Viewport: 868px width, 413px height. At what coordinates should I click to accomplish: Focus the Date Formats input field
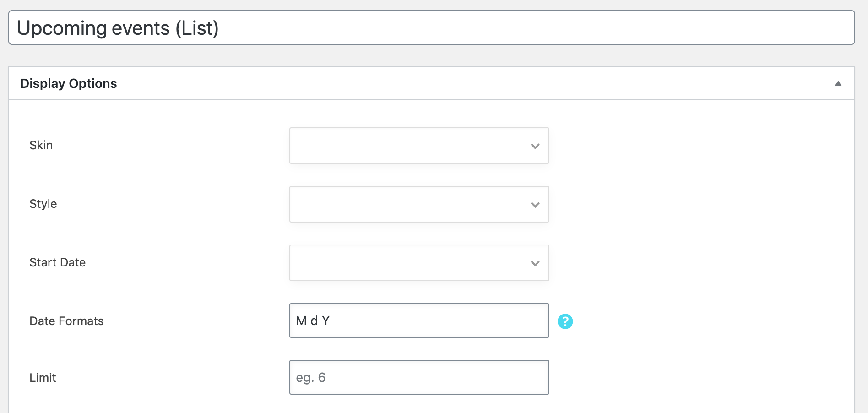419,321
